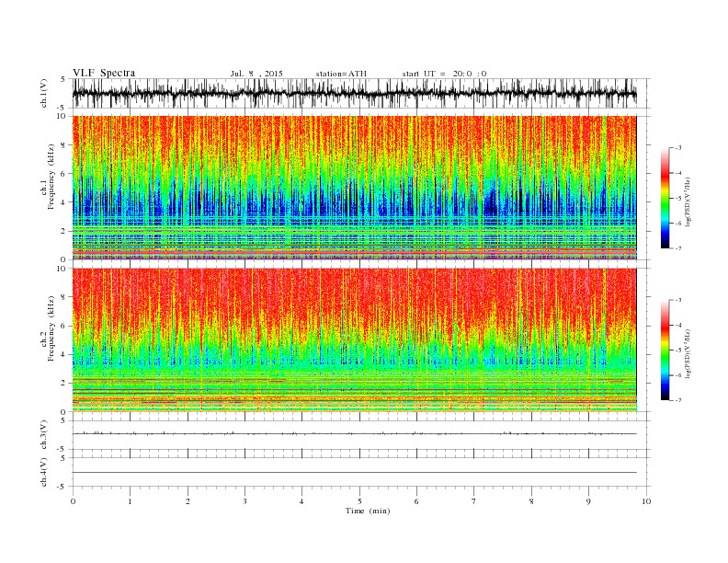Click the ch.3 voltage trace panel
The width and height of the screenshot is (728, 563).
pyautogui.click(x=361, y=435)
